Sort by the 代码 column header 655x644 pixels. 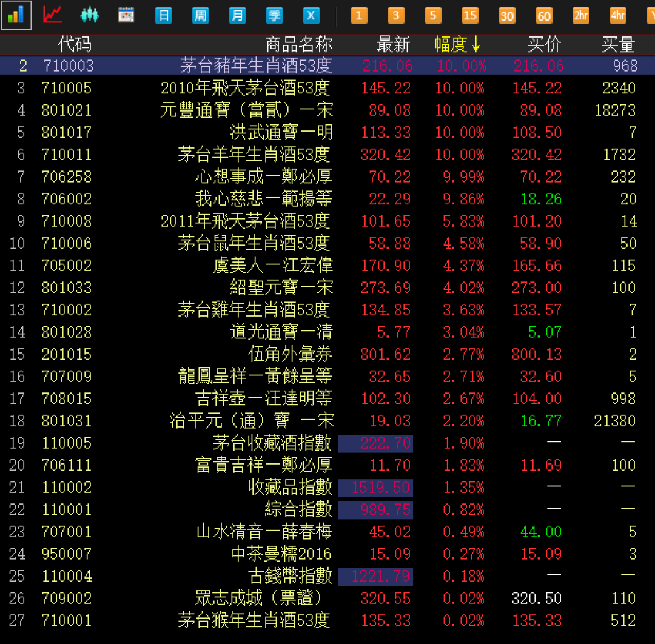pyautogui.click(x=75, y=44)
